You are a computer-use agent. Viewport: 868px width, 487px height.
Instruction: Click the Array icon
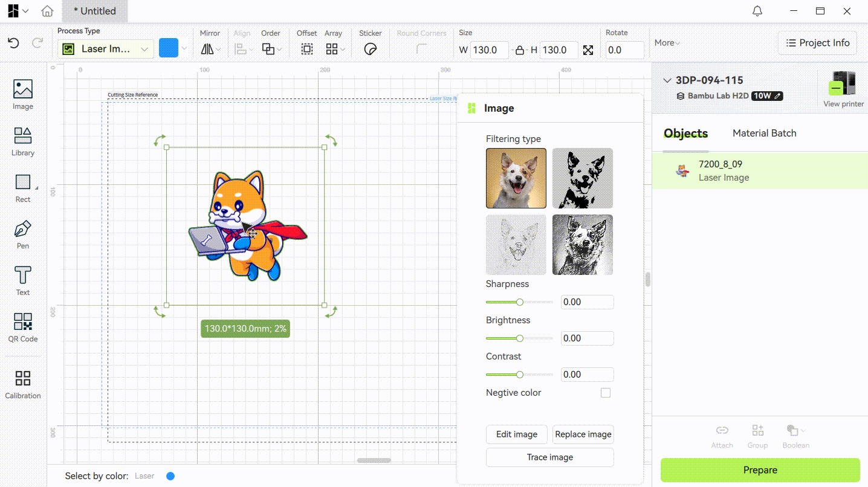[332, 50]
